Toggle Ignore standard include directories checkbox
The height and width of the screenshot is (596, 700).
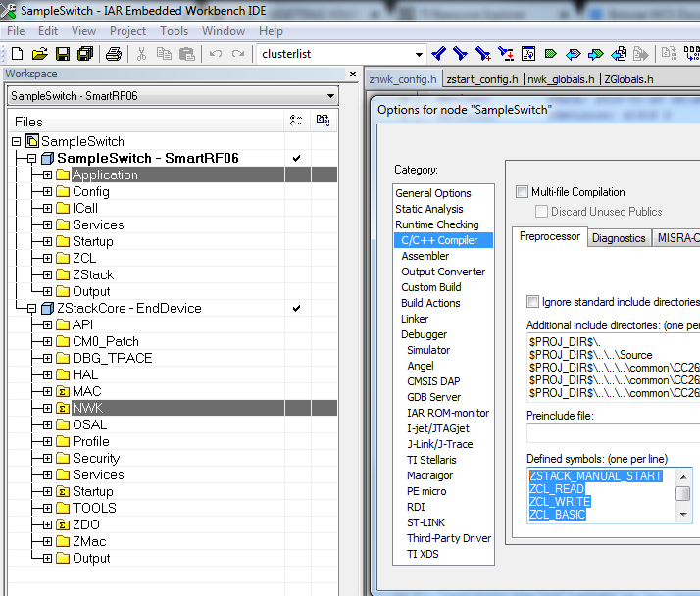click(x=532, y=301)
